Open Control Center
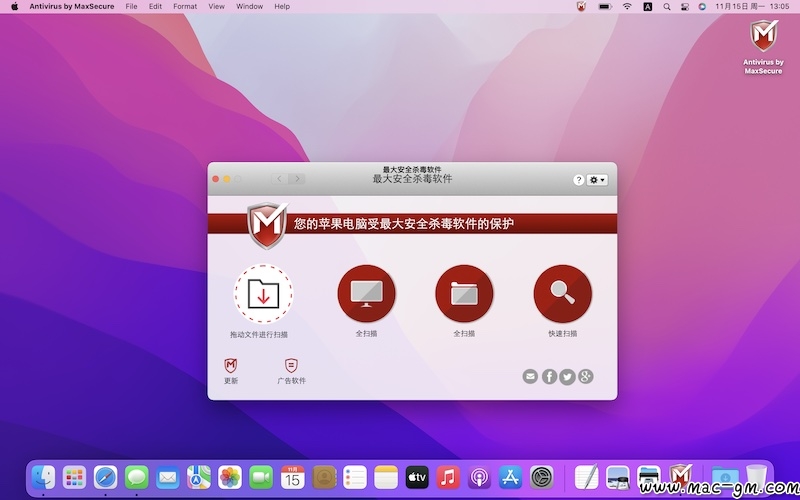This screenshot has width=800, height=500. (685, 7)
